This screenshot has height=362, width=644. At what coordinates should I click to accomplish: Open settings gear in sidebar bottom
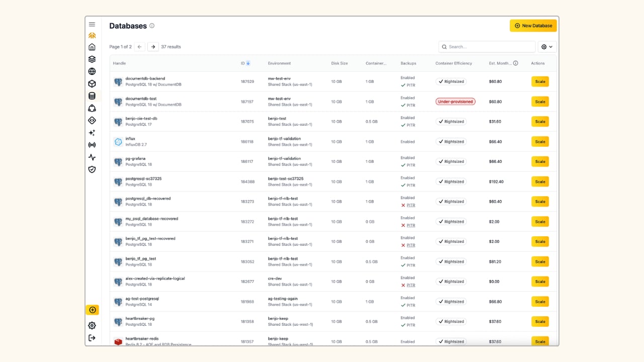(92, 325)
